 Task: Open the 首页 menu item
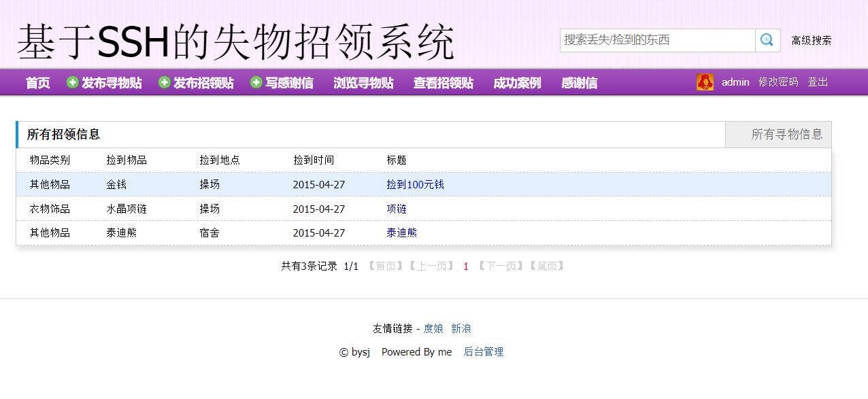click(37, 82)
